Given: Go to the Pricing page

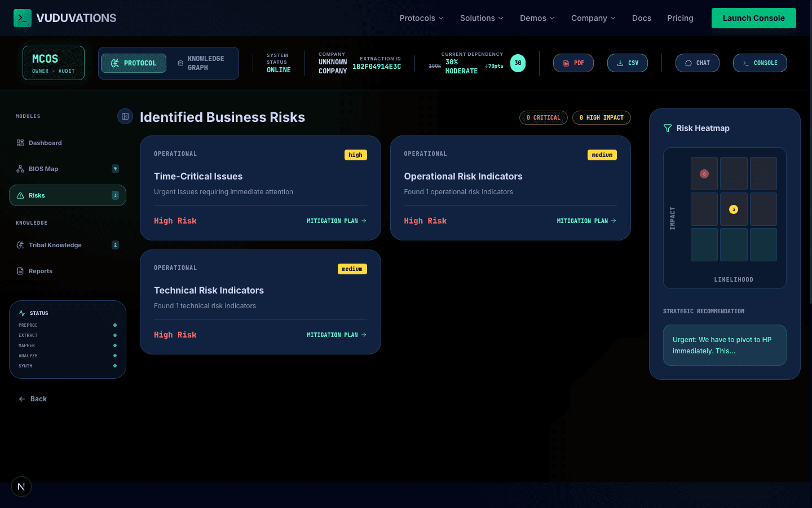Looking at the screenshot, I should 680,18.
